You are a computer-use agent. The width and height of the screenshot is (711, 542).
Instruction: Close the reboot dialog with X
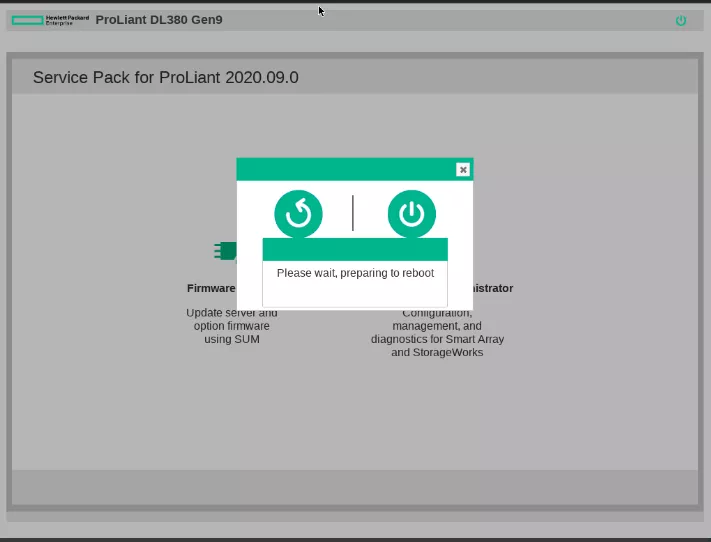pyautogui.click(x=463, y=170)
